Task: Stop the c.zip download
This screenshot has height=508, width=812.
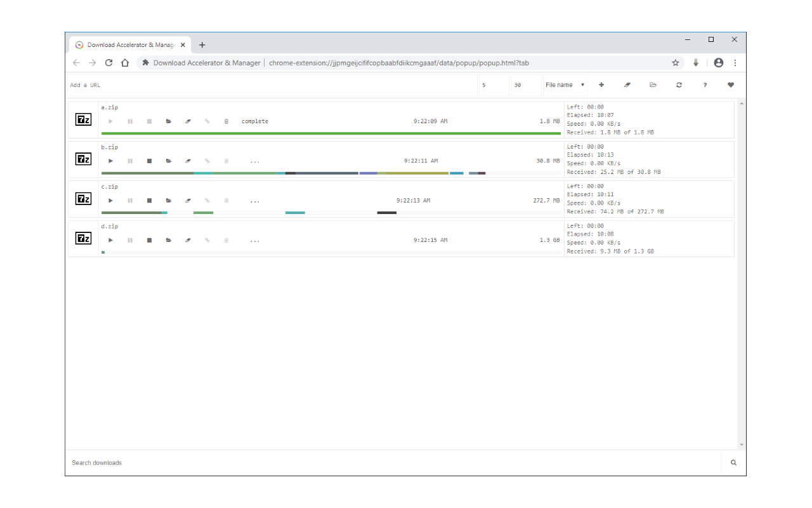Action: 149,201
